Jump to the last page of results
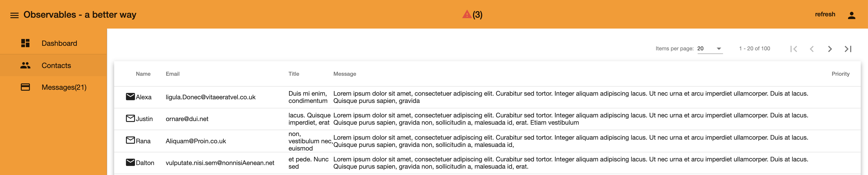This screenshot has height=175, width=868. click(x=848, y=49)
